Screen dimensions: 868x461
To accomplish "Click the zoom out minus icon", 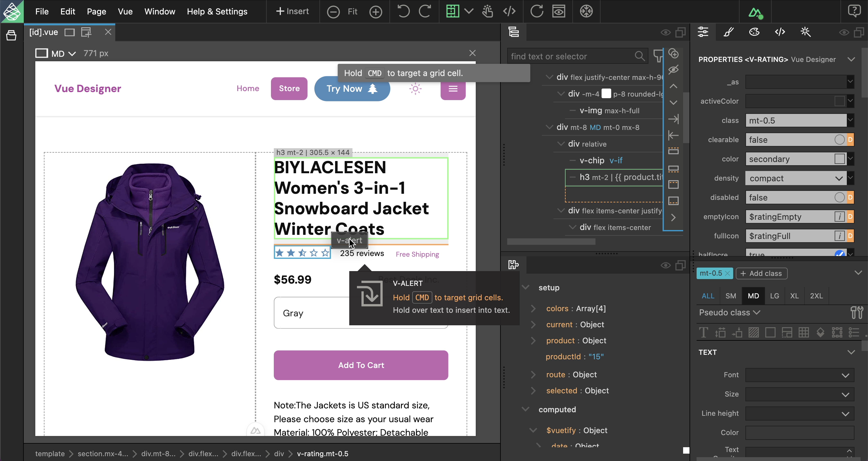I will [x=333, y=12].
